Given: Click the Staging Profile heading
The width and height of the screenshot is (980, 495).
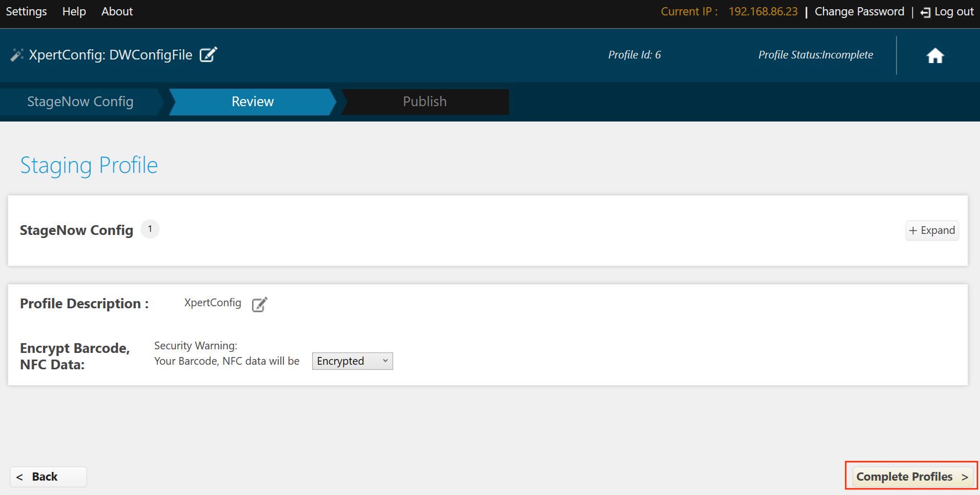Looking at the screenshot, I should pyautogui.click(x=89, y=165).
